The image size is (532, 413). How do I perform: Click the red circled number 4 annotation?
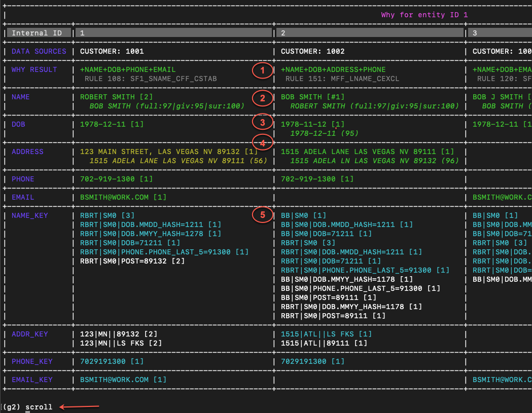pyautogui.click(x=262, y=143)
